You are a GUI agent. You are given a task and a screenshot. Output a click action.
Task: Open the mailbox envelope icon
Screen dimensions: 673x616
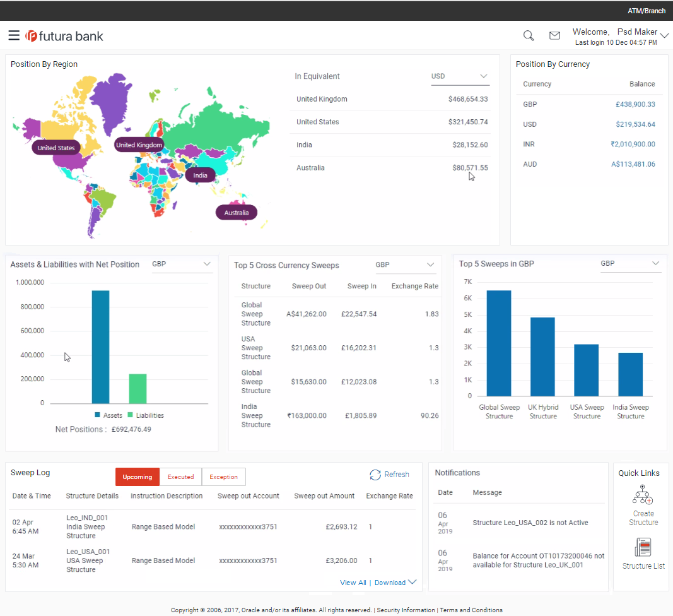tap(554, 35)
